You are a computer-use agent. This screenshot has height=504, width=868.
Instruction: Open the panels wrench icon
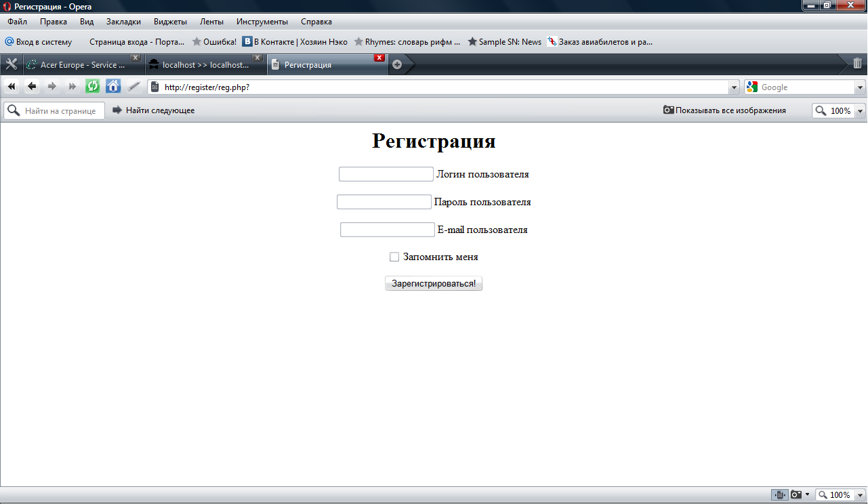(11, 64)
